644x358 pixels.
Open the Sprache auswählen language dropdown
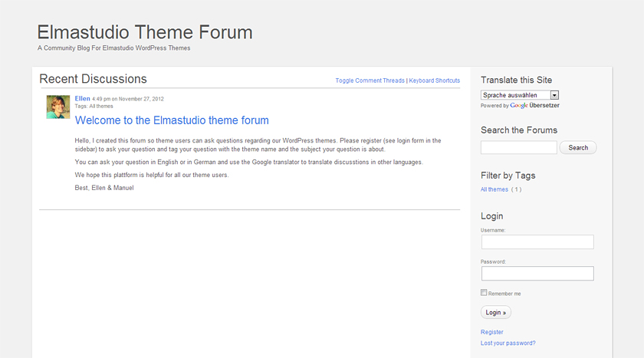[520, 95]
